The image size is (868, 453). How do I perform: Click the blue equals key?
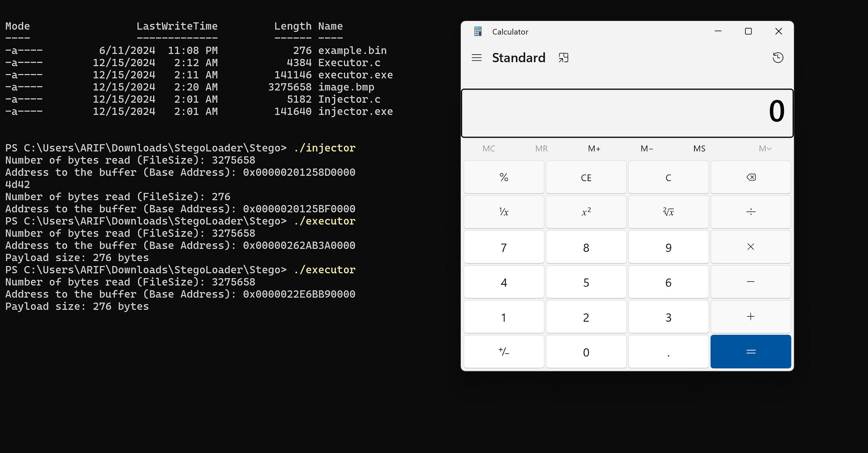tap(750, 352)
